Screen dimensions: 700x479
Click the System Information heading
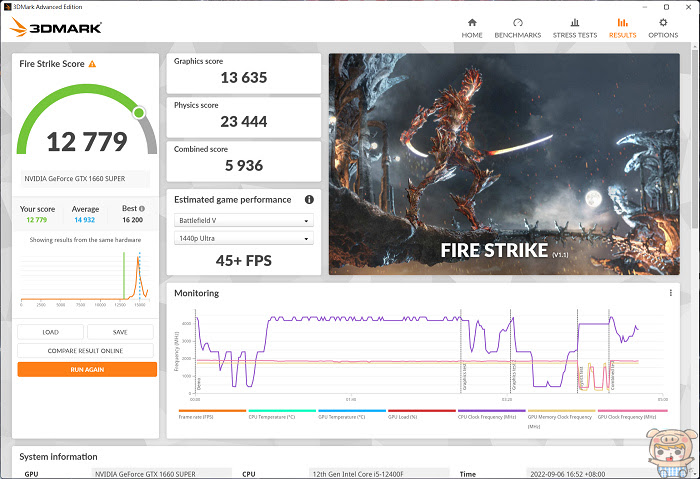pyautogui.click(x=58, y=457)
